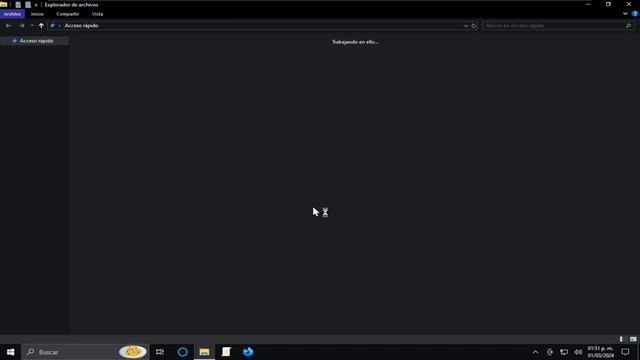Viewport: 640px width, 360px height.
Task: Expand the address bar path chevron
Action: (x=60, y=26)
